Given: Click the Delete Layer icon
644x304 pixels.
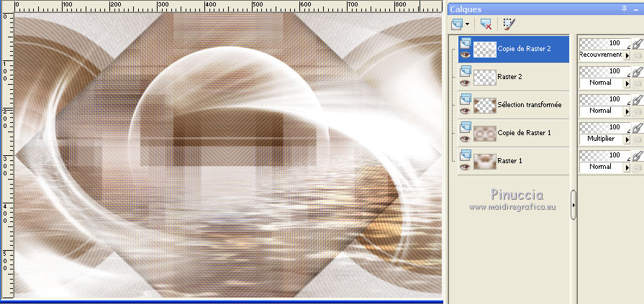Looking at the screenshot, I should [x=486, y=24].
